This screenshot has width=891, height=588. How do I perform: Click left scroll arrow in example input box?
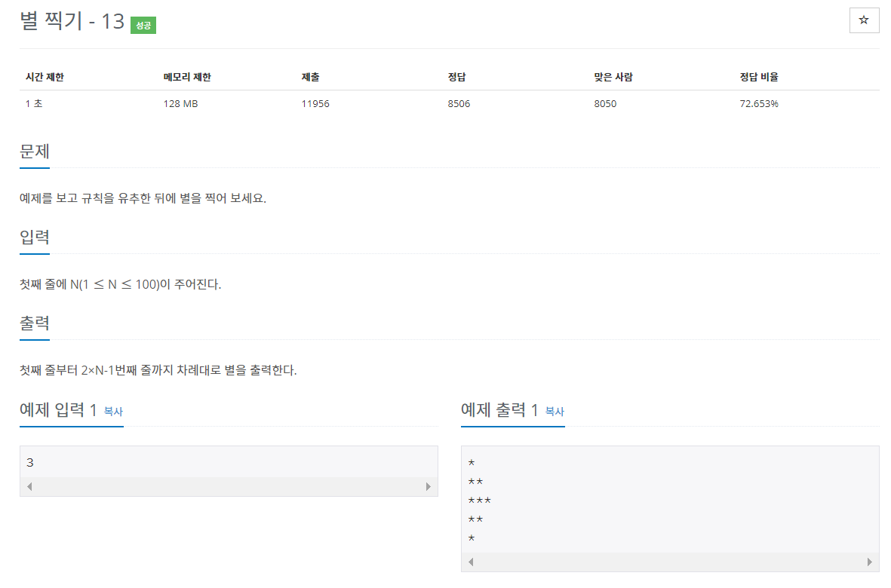(x=29, y=486)
